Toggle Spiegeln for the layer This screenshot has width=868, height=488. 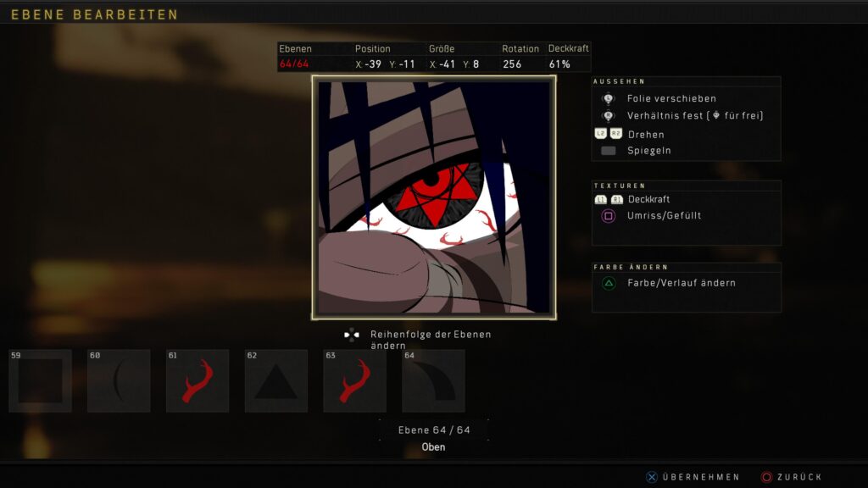click(607, 150)
